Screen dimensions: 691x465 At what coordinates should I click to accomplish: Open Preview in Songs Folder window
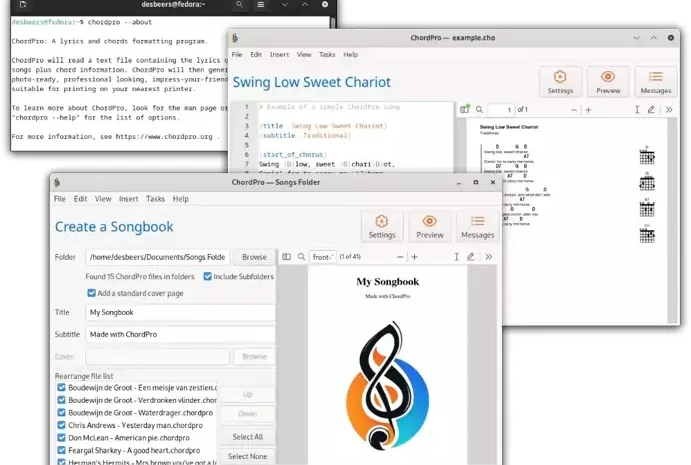click(430, 227)
